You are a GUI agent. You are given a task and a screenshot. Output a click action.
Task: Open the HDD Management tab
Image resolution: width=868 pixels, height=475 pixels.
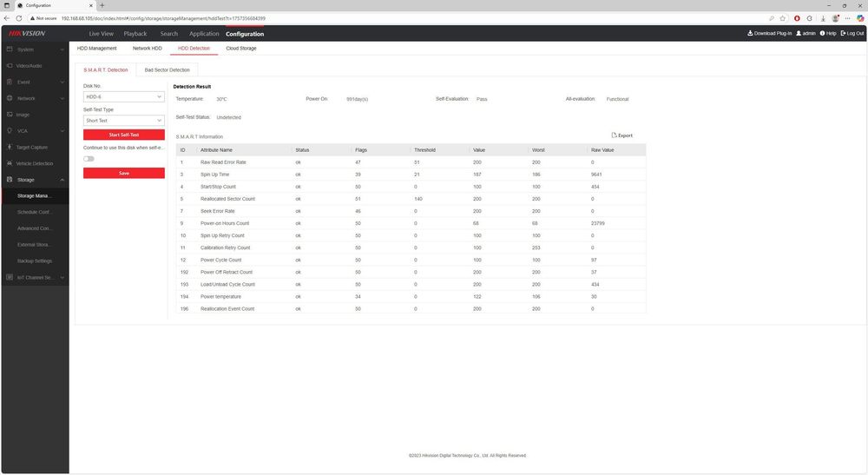pos(97,48)
